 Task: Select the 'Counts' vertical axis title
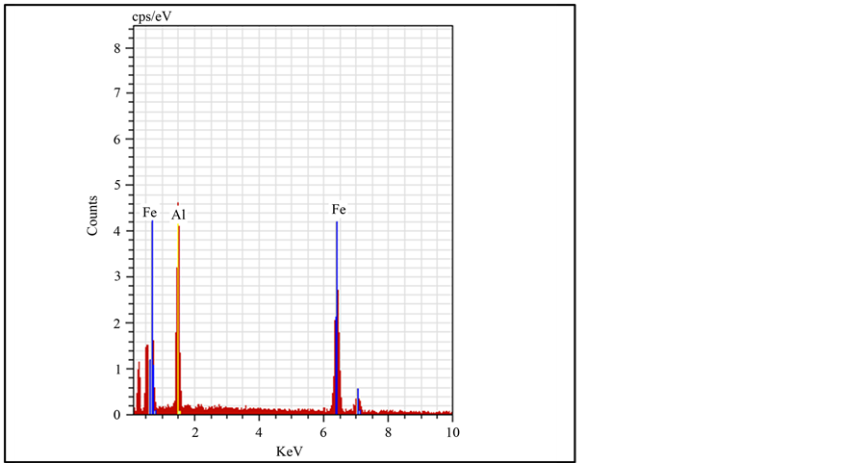91,216
